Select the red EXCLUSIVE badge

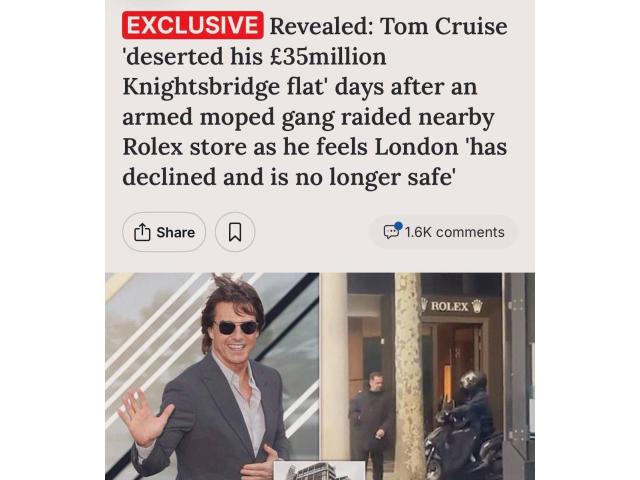point(193,25)
